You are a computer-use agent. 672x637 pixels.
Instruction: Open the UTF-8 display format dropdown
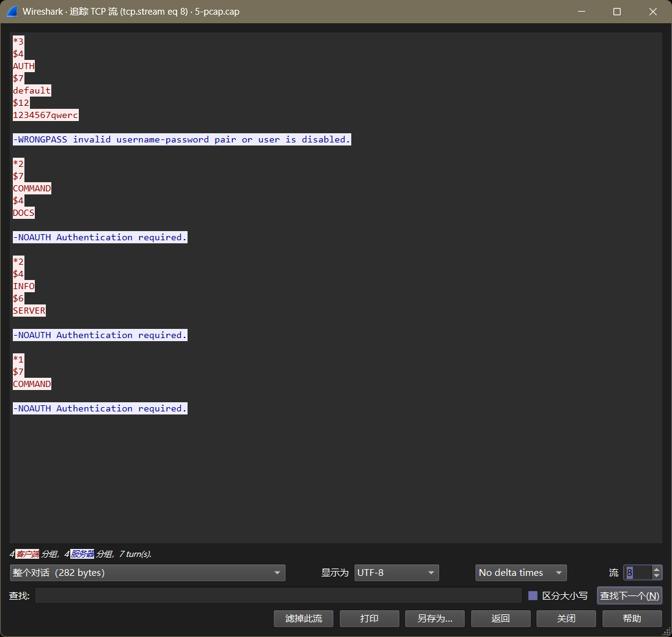396,573
